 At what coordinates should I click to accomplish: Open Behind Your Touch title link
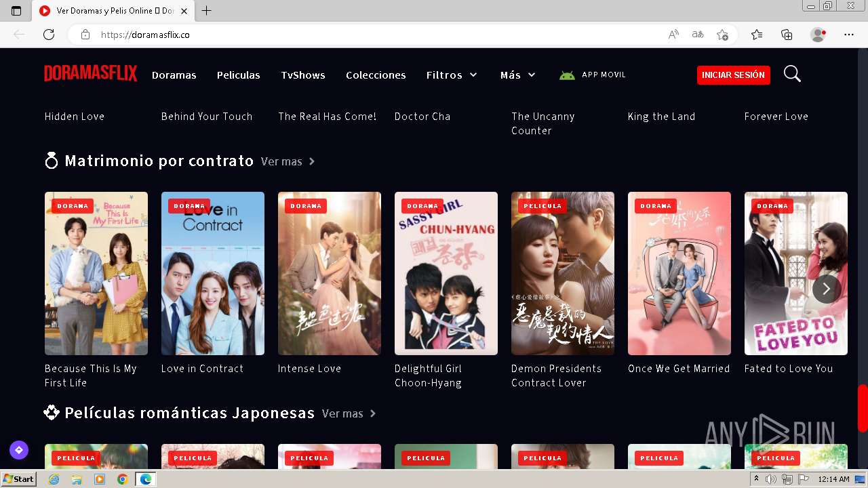point(207,117)
